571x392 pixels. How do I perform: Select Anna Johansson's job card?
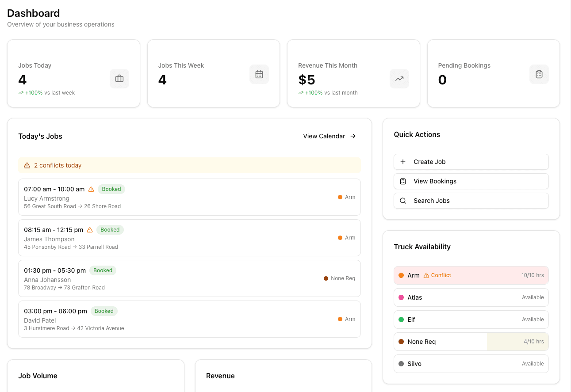(x=189, y=278)
